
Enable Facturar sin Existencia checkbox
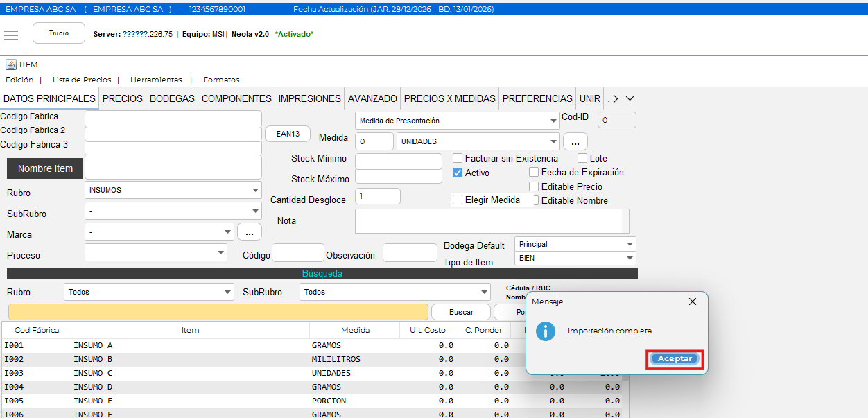click(458, 159)
